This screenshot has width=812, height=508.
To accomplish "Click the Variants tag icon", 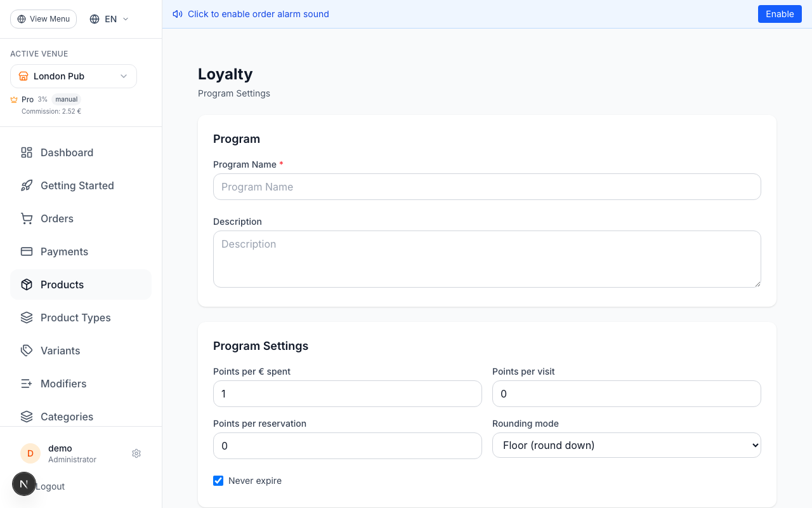I will pyautogui.click(x=26, y=351).
